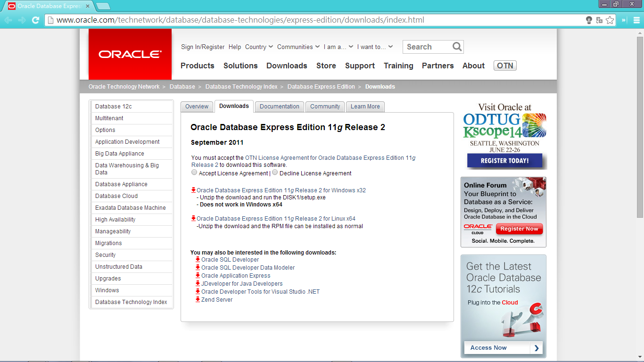Open the Solutions menu
This screenshot has width=644, height=362.
tap(240, 66)
